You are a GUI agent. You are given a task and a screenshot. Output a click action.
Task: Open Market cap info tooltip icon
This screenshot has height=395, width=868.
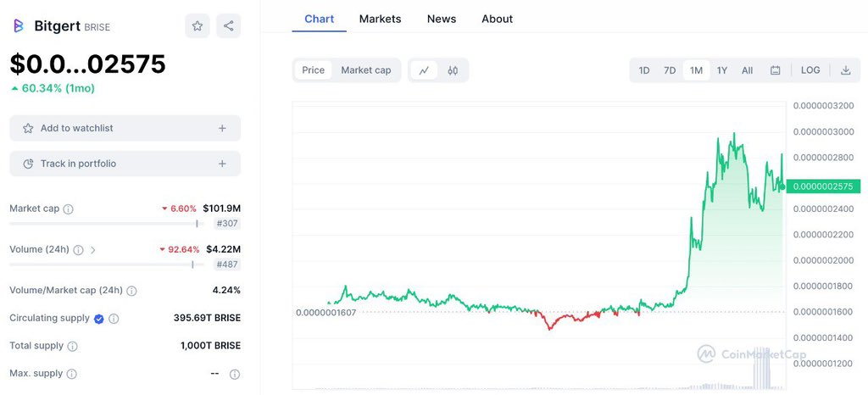click(x=68, y=209)
